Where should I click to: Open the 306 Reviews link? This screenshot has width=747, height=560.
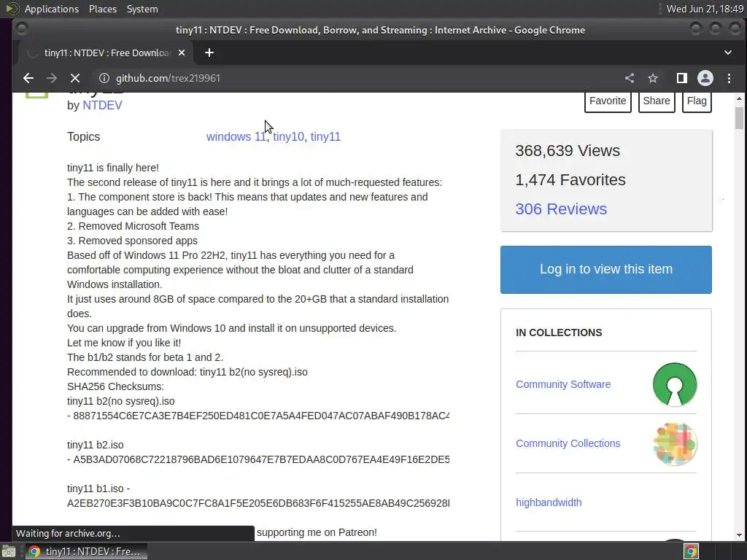click(x=561, y=209)
